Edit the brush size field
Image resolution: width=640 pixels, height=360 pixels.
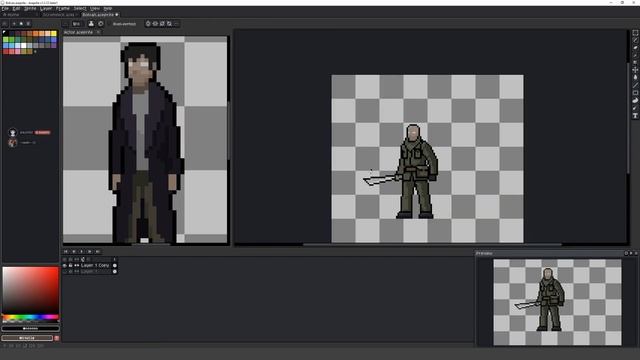click(76, 24)
